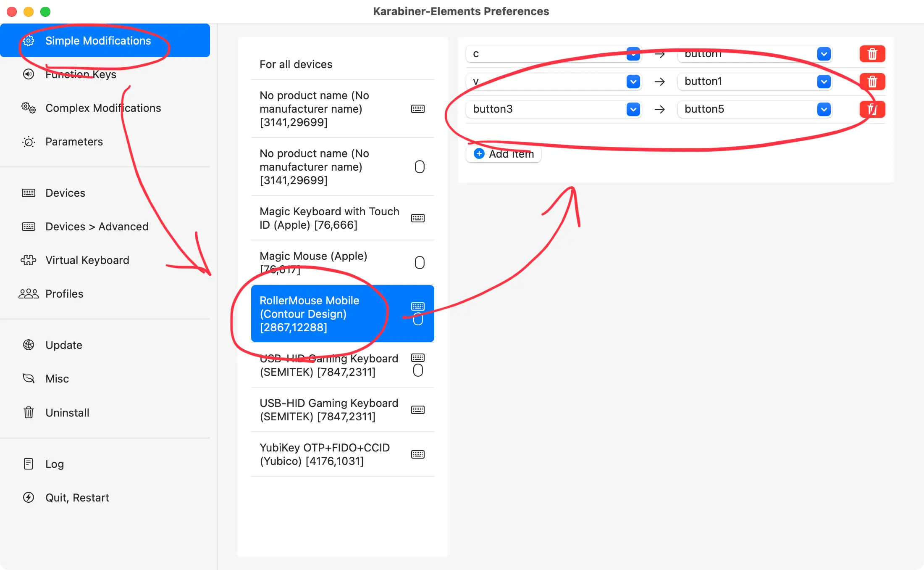Click trash icon for button3 mapping
The width and height of the screenshot is (924, 570).
coord(872,109)
